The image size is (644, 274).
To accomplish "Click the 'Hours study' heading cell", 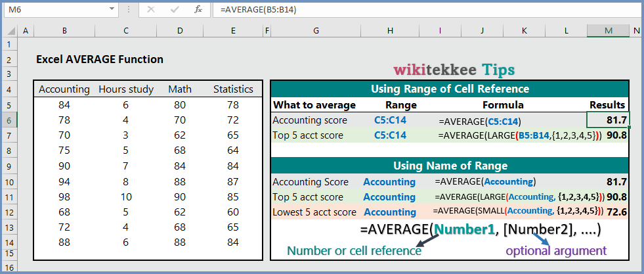I will coord(126,89).
